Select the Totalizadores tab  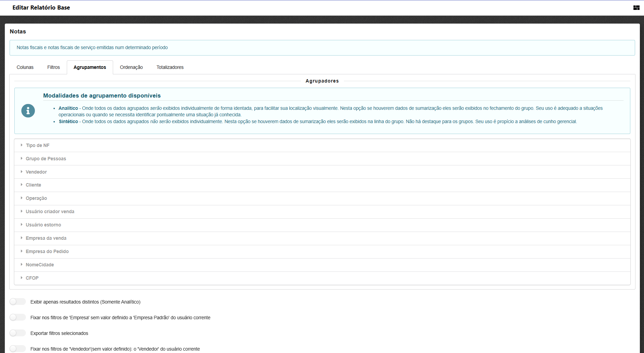pyautogui.click(x=170, y=67)
